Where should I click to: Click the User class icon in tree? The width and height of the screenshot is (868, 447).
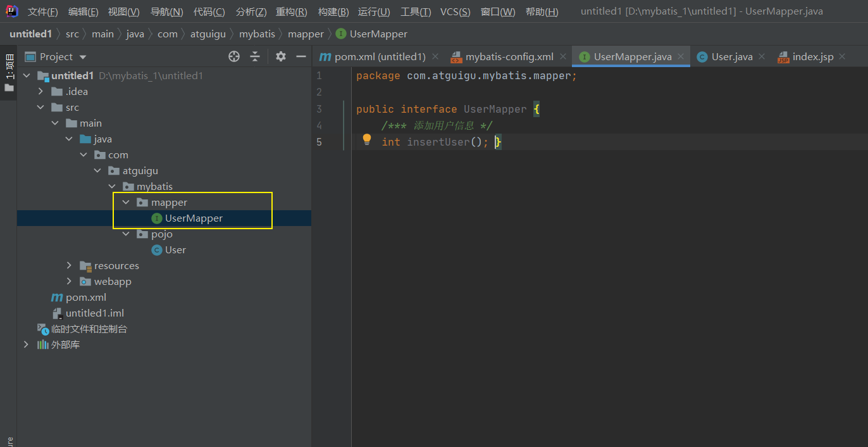(157, 250)
